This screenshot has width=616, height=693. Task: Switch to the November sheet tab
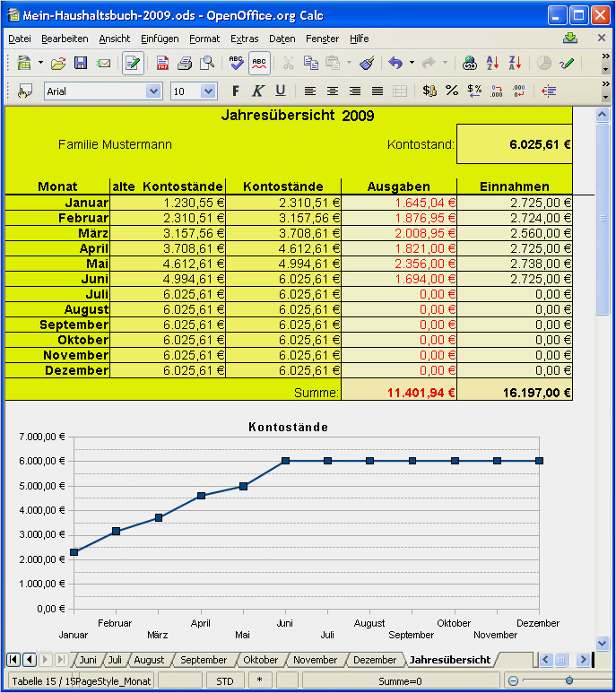(315, 660)
